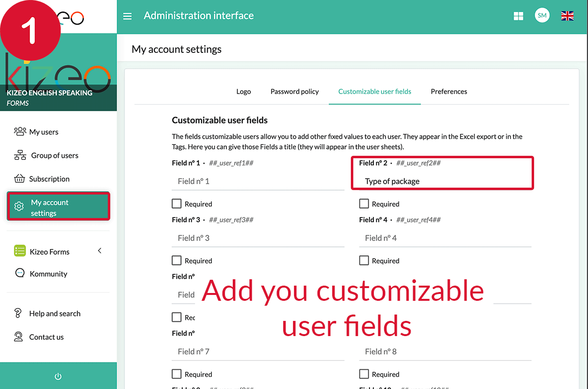
Task: Tick Required checkbox under Field n° 2
Action: (364, 204)
